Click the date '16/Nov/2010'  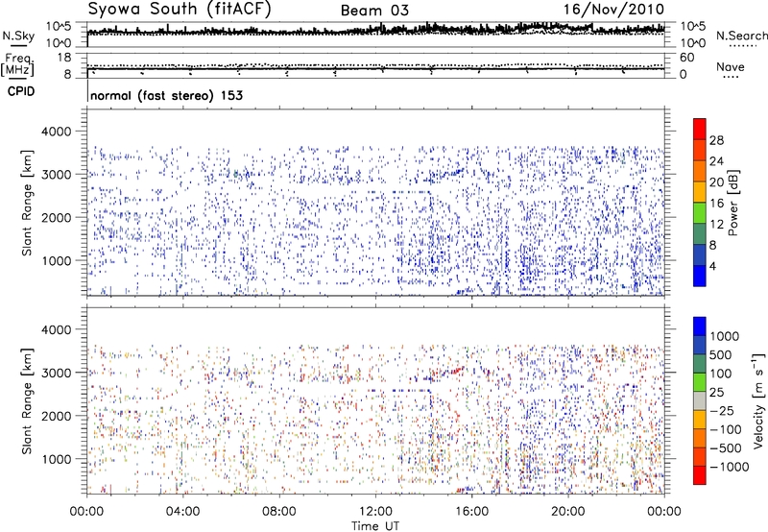(613, 10)
